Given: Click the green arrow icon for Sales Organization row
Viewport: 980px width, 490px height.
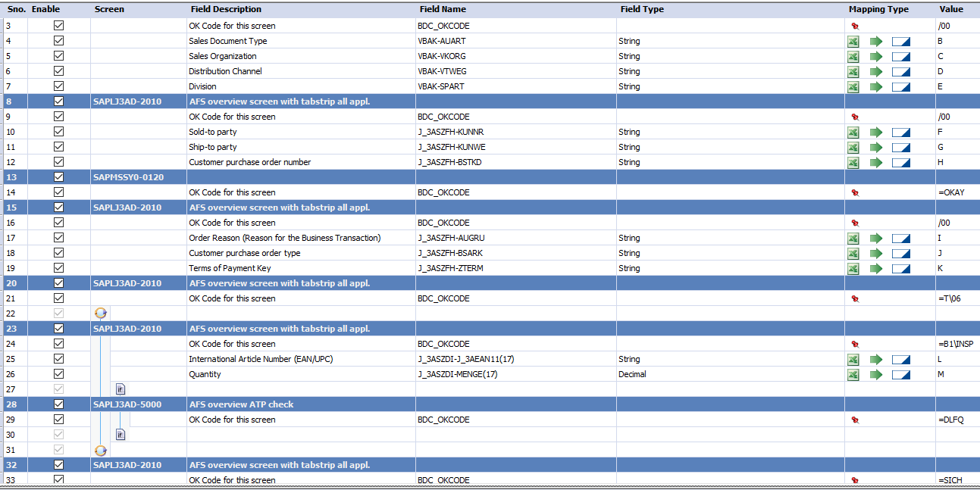Looking at the screenshot, I should (x=876, y=56).
